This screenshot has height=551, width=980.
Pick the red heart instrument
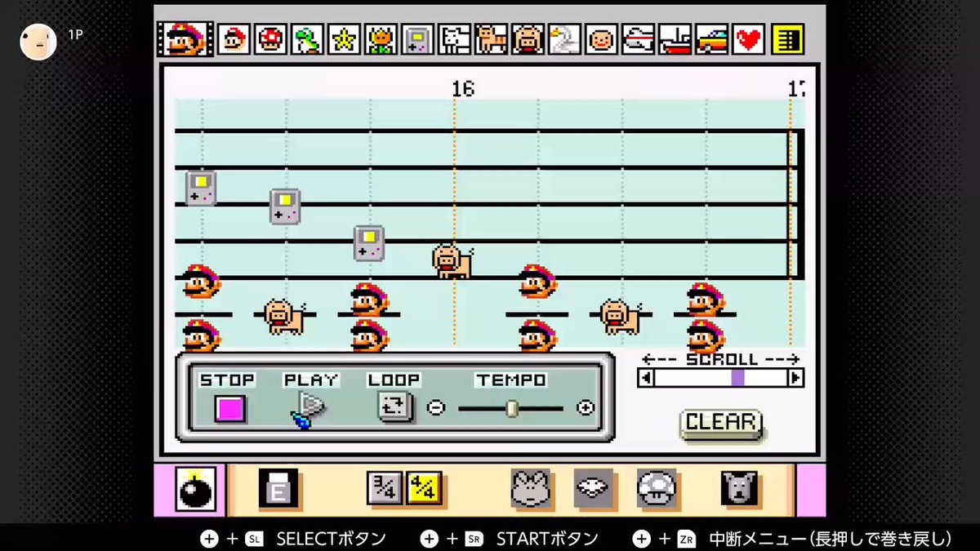[748, 38]
